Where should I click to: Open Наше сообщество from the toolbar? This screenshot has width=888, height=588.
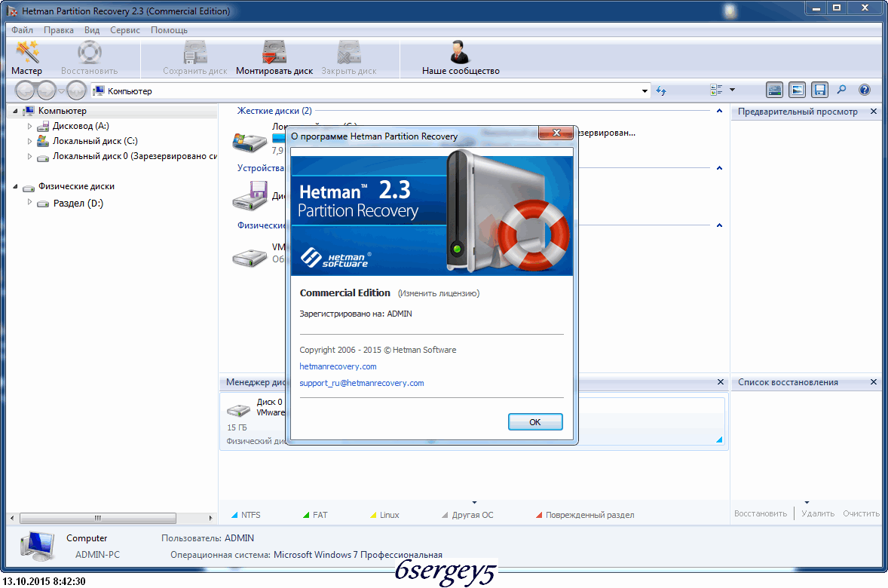[461, 57]
